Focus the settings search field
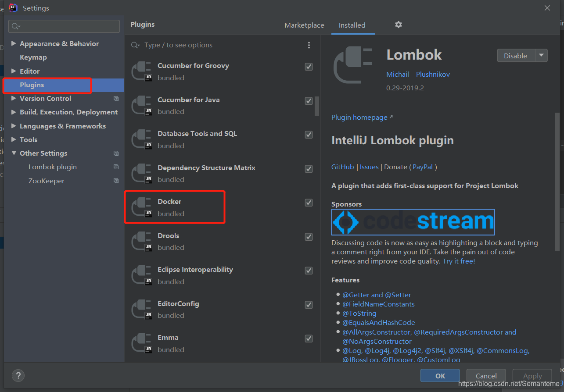The height and width of the screenshot is (392, 564). [x=64, y=26]
